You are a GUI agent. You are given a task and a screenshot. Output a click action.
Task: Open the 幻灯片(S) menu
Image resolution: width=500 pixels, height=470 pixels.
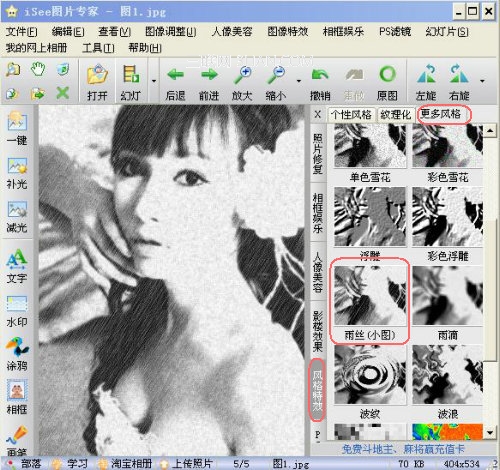pyautogui.click(x=447, y=32)
